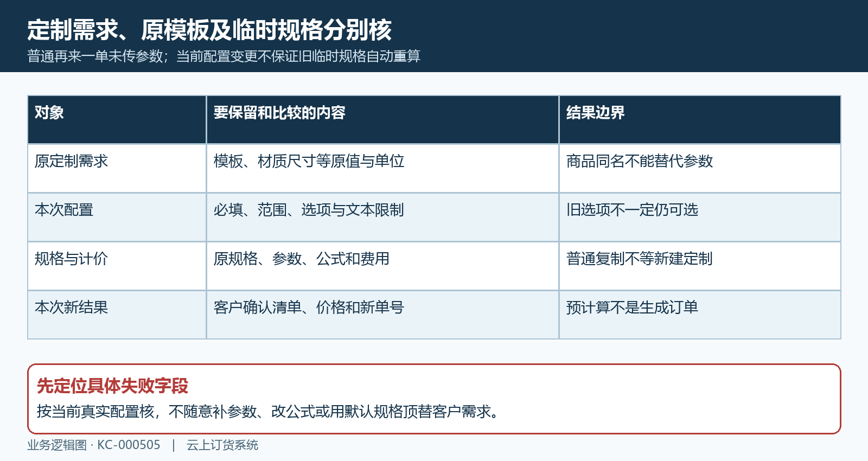Click the cell 原规格、参数、公式和费用
Screen dimensions: 868x461
pyautogui.click(x=382, y=266)
